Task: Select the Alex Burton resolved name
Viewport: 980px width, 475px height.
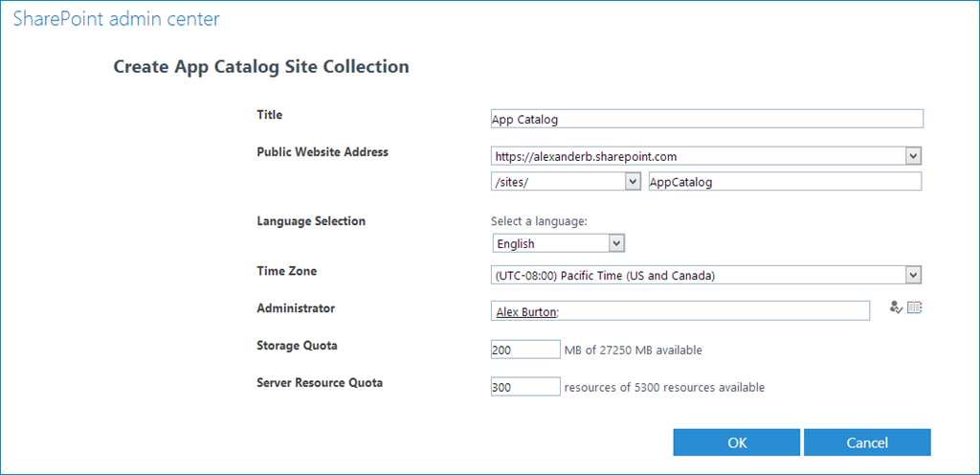Action: [525, 310]
